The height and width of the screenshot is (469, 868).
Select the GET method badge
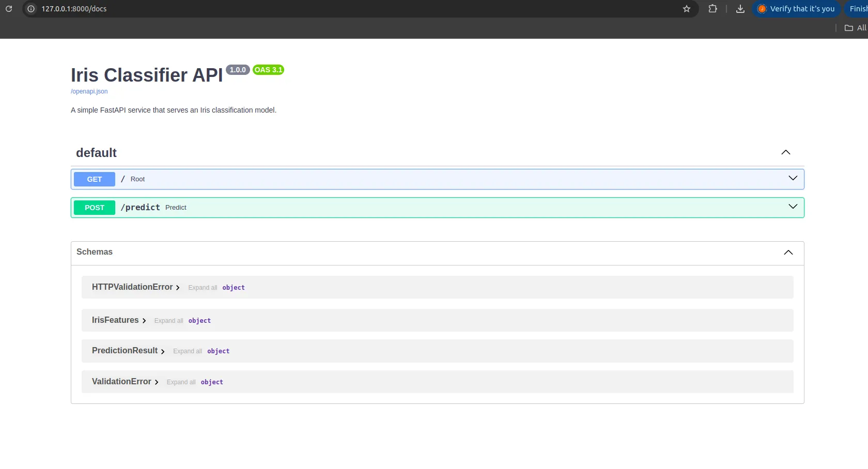tap(94, 179)
